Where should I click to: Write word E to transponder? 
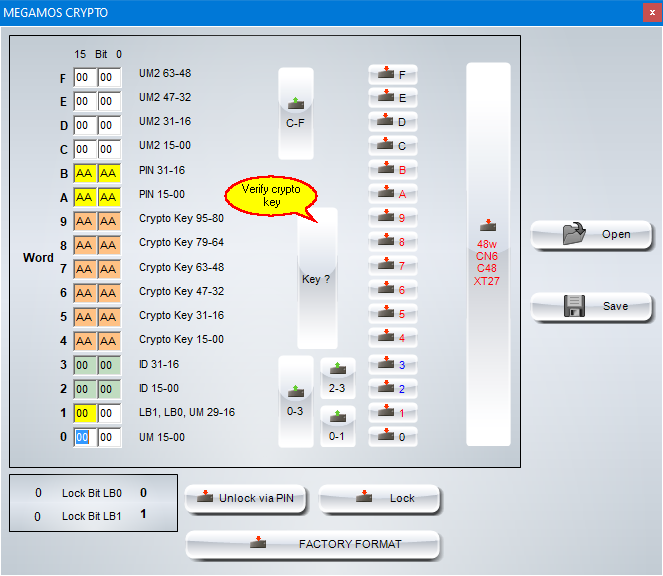(393, 98)
